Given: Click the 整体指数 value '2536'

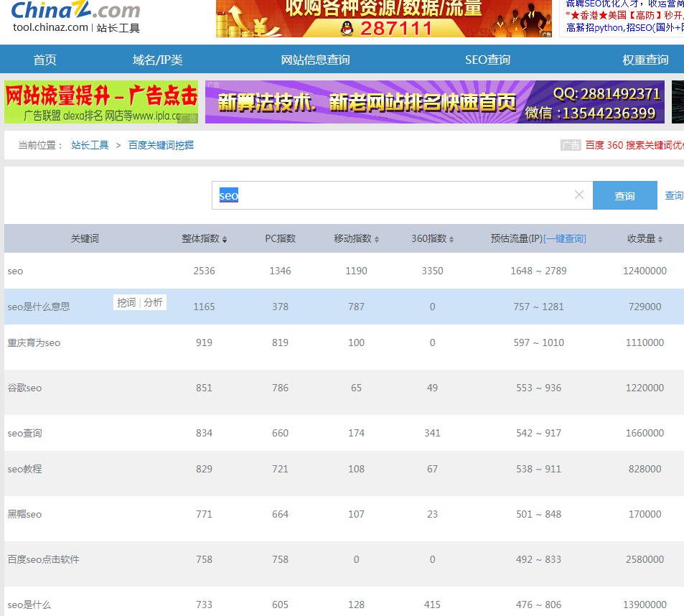Looking at the screenshot, I should (x=204, y=271).
